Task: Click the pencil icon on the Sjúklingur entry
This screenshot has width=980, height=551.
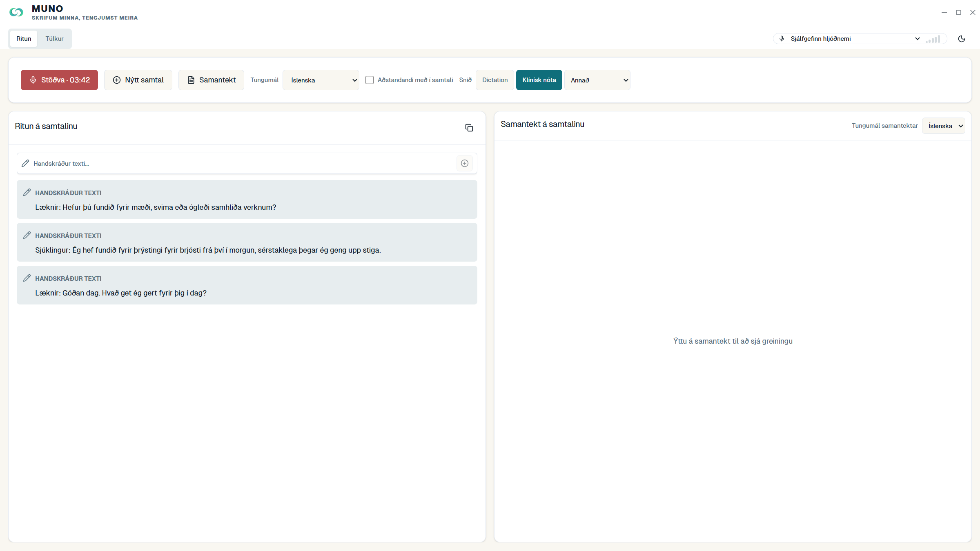Action: pos(27,235)
